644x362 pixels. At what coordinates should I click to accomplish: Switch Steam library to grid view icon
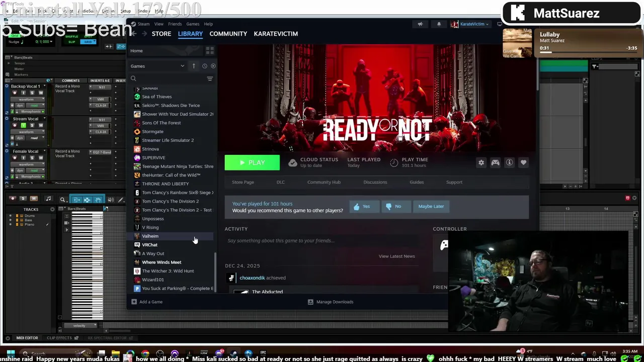click(210, 51)
